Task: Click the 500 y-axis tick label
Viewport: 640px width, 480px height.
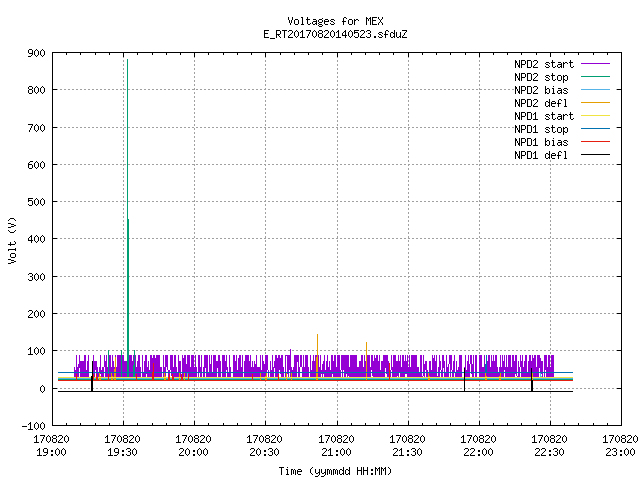Action: [x=36, y=202]
